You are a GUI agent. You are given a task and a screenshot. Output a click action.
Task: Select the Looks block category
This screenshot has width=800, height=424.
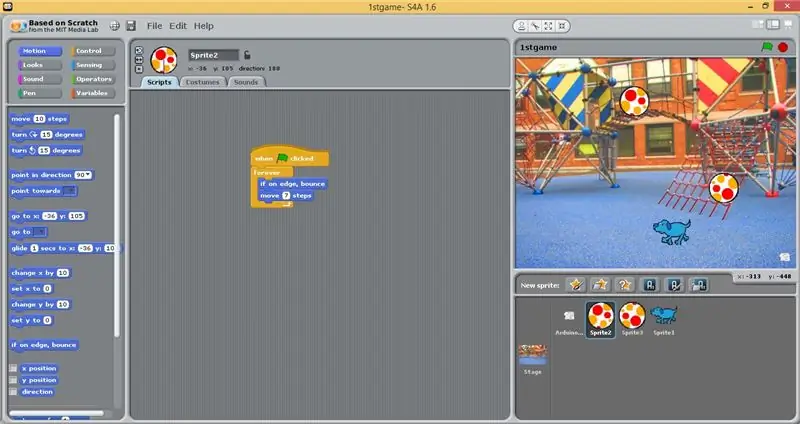click(39, 65)
